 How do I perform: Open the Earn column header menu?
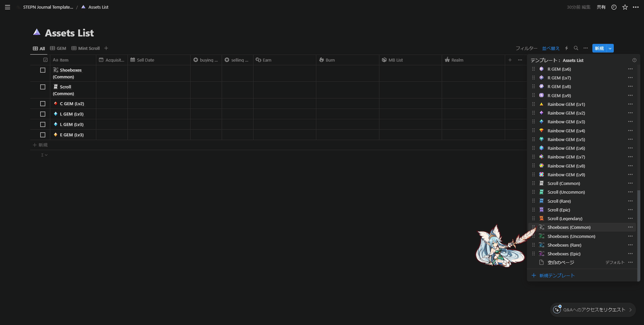(x=285, y=60)
